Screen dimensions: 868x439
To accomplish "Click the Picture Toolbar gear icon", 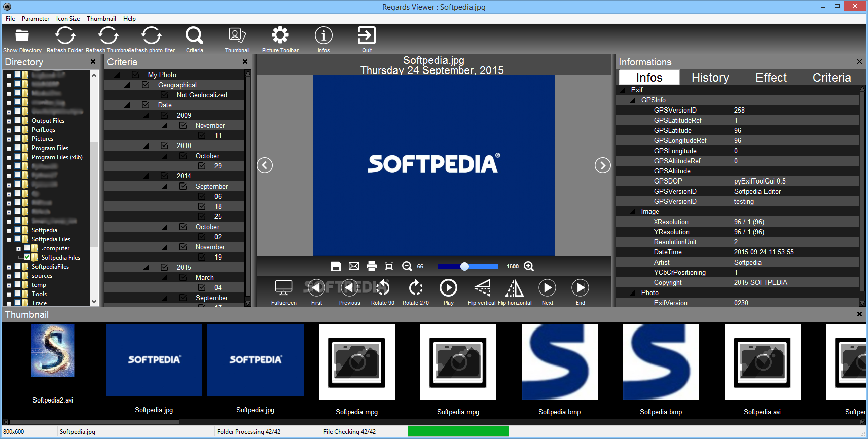I will pyautogui.click(x=280, y=35).
